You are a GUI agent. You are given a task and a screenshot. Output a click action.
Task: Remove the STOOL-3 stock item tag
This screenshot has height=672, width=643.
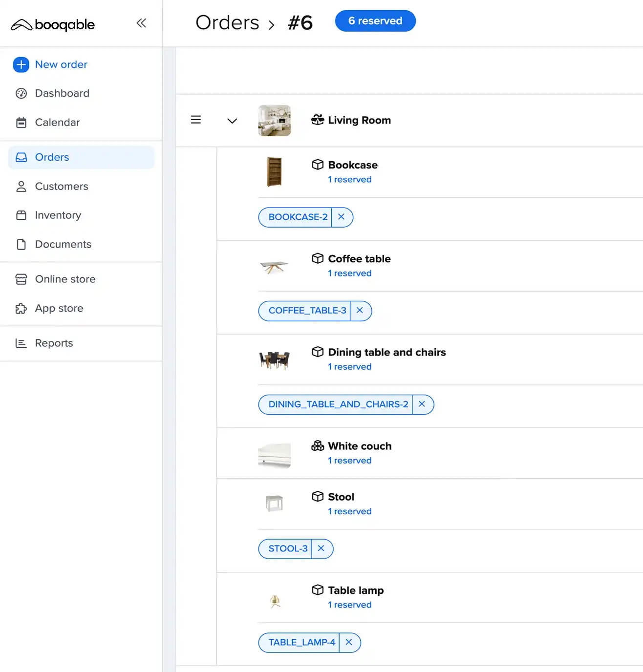(x=321, y=548)
